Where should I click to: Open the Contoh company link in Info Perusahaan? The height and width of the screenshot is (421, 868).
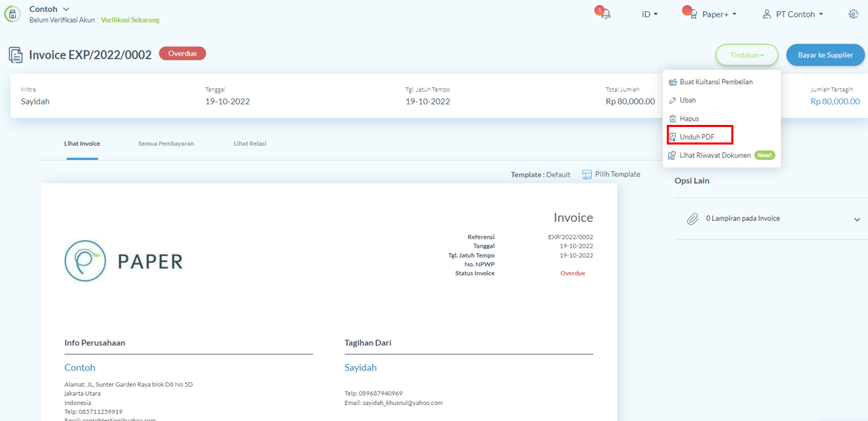pyautogui.click(x=80, y=368)
